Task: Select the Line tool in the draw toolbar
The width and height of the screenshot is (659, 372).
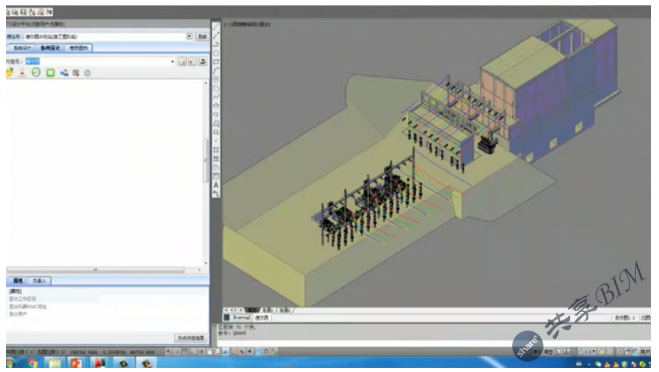Action: (216, 26)
